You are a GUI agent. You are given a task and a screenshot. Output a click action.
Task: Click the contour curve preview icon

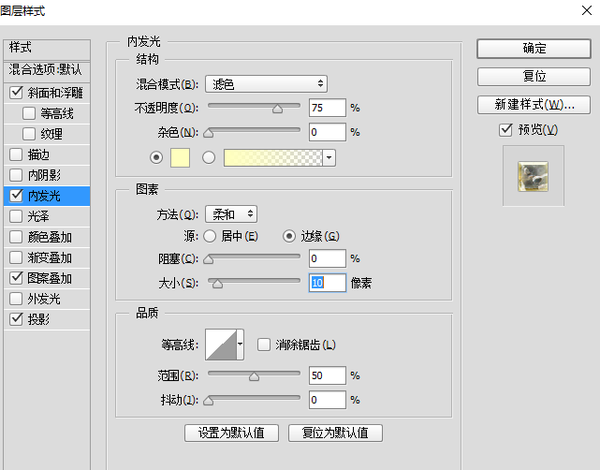point(220,345)
